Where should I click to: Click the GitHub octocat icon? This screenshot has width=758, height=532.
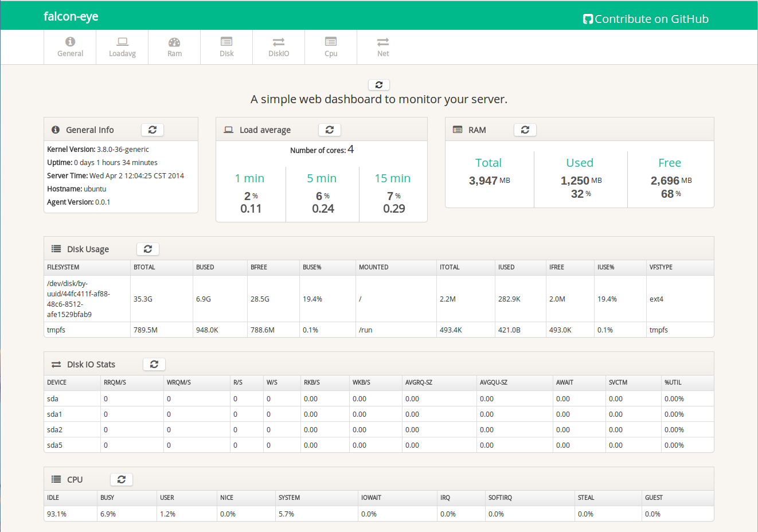(x=588, y=19)
